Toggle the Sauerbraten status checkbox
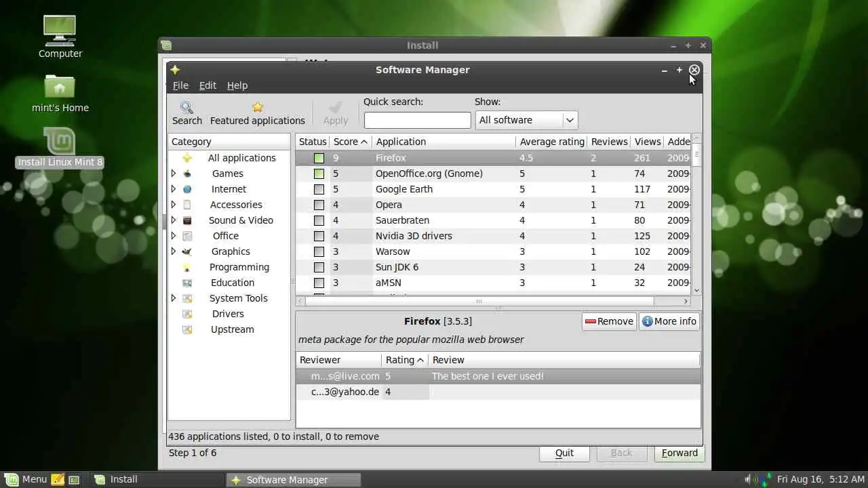868x488 pixels. [319, 220]
